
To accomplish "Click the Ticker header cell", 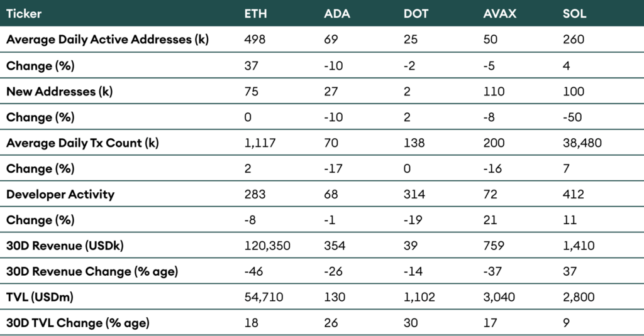I will click(x=23, y=13).
